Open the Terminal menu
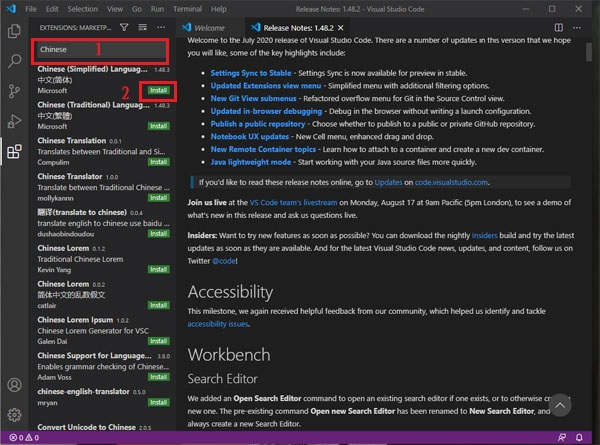 [187, 9]
